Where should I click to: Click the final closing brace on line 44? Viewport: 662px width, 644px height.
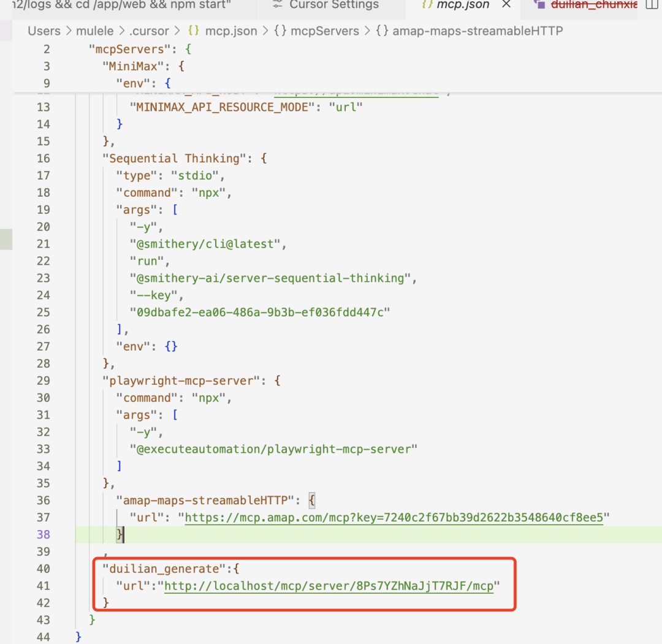(78, 637)
